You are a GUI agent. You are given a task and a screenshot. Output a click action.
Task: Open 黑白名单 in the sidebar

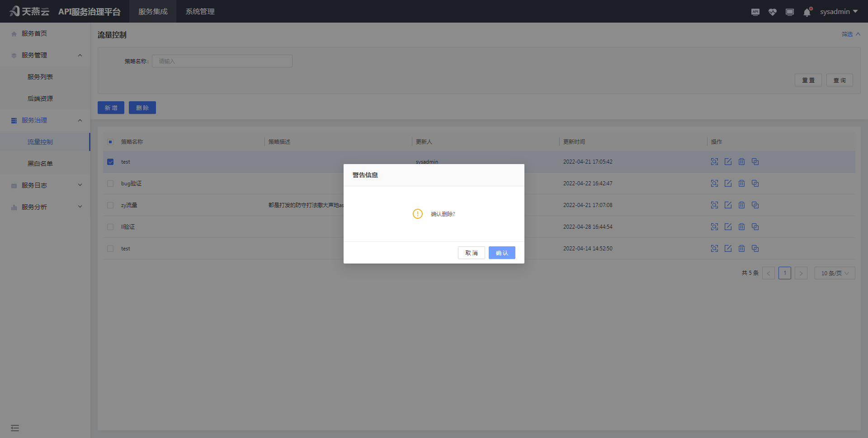[x=40, y=164]
